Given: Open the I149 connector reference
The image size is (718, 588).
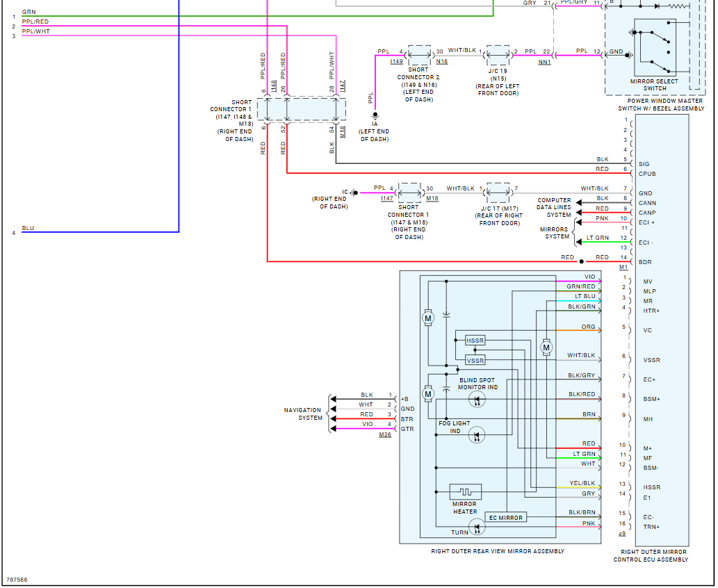Looking at the screenshot, I should click(x=396, y=62).
